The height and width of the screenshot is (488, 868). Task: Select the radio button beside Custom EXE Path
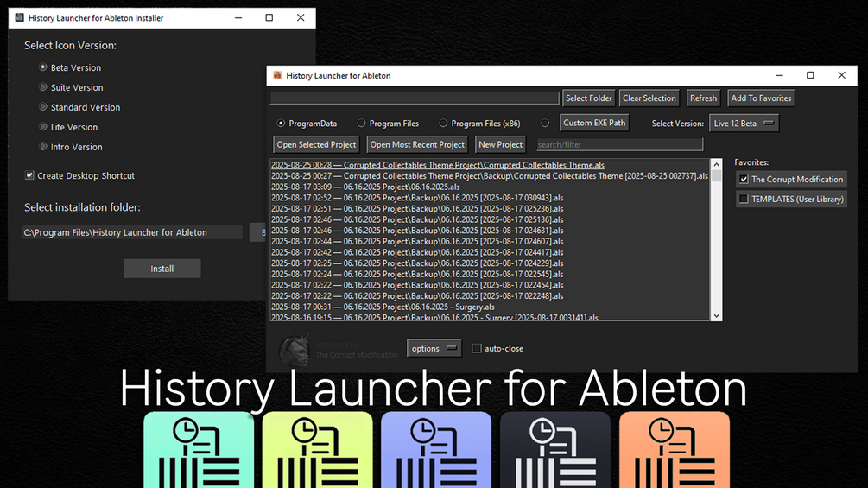tap(545, 123)
